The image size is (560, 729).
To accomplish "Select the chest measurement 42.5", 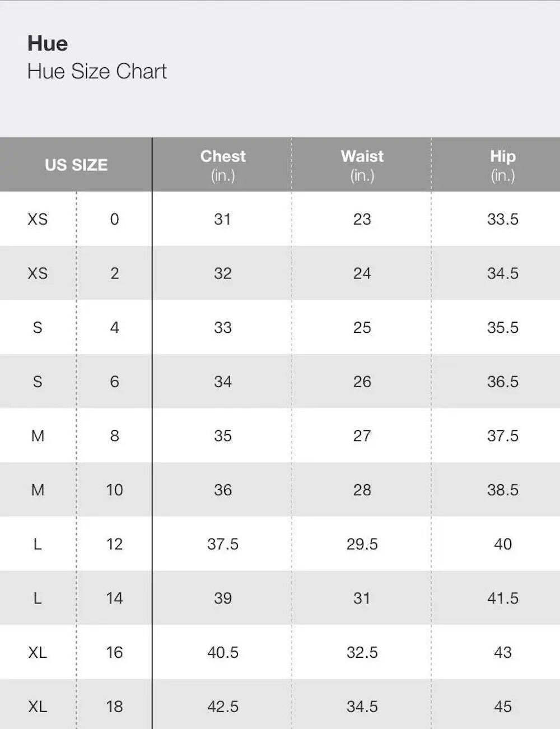I will 223,707.
